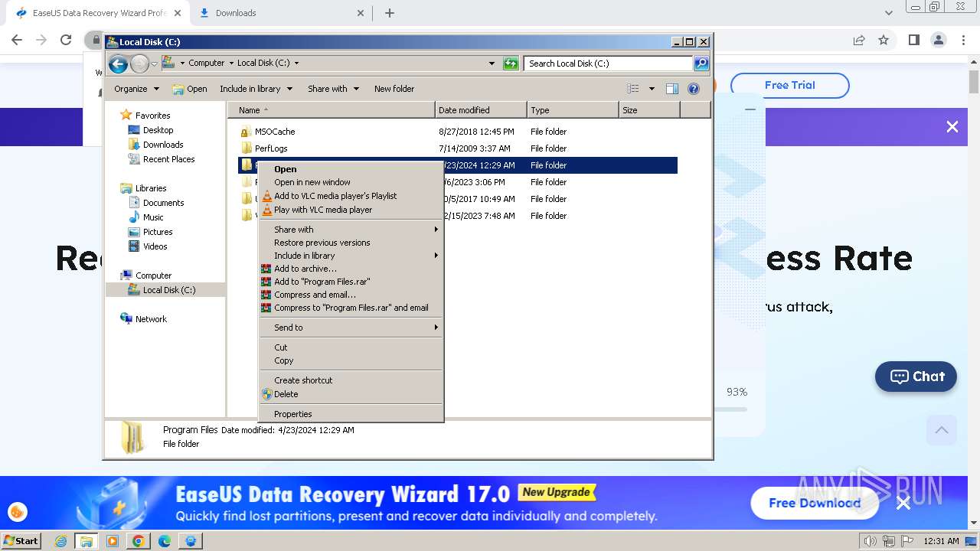This screenshot has height=551, width=980.
Task: Open the Chrome three-dot menu
Action: (963, 40)
